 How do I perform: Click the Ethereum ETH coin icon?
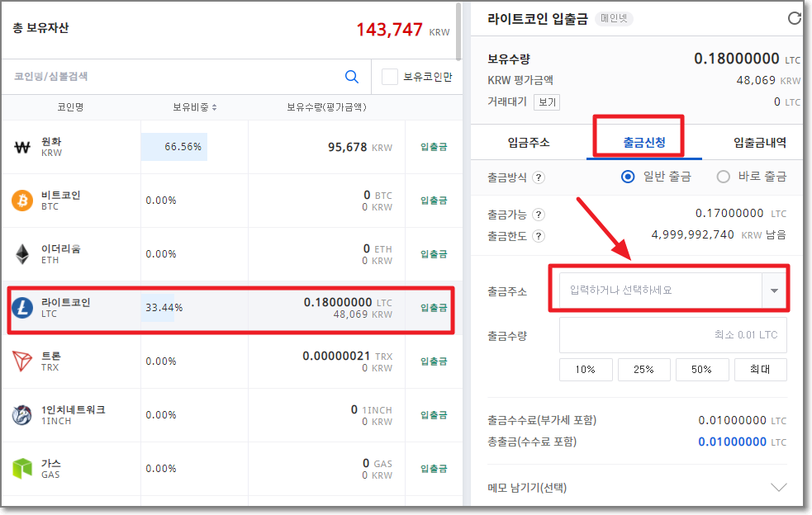22,254
